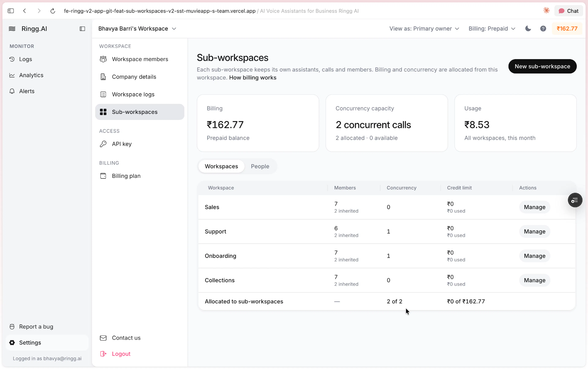The width and height of the screenshot is (588, 369).
Task: Click the 'Allocated to sub-workspaces' row label
Action: point(244,301)
